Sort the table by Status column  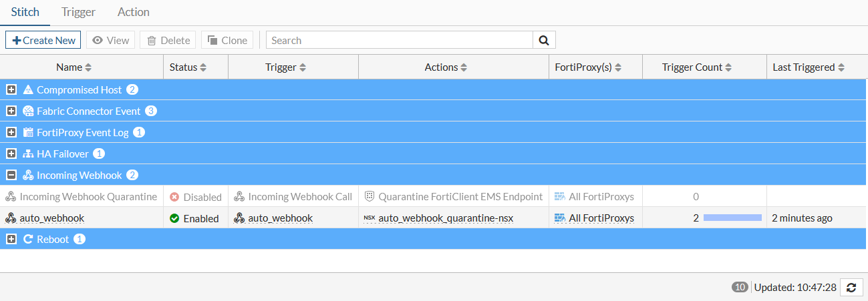[188, 67]
